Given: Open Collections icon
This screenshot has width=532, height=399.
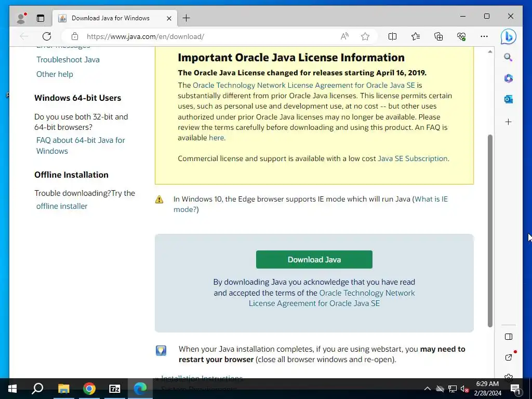Looking at the screenshot, I should [438, 36].
